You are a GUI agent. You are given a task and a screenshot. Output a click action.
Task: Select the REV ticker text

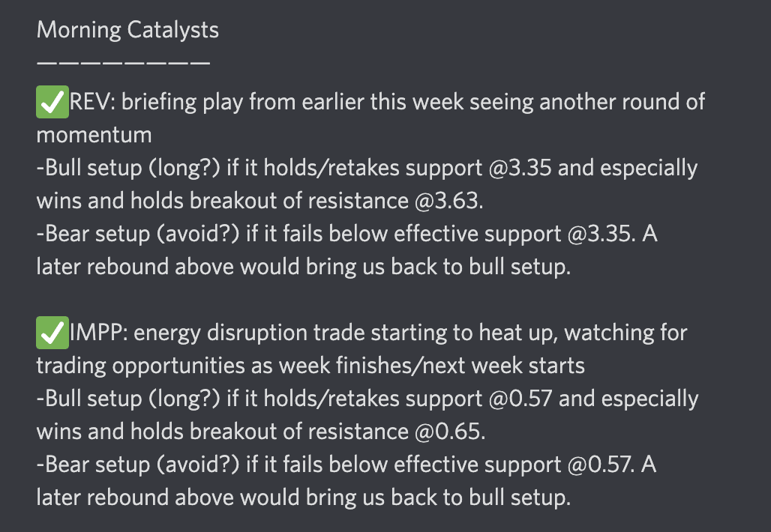[x=91, y=102]
